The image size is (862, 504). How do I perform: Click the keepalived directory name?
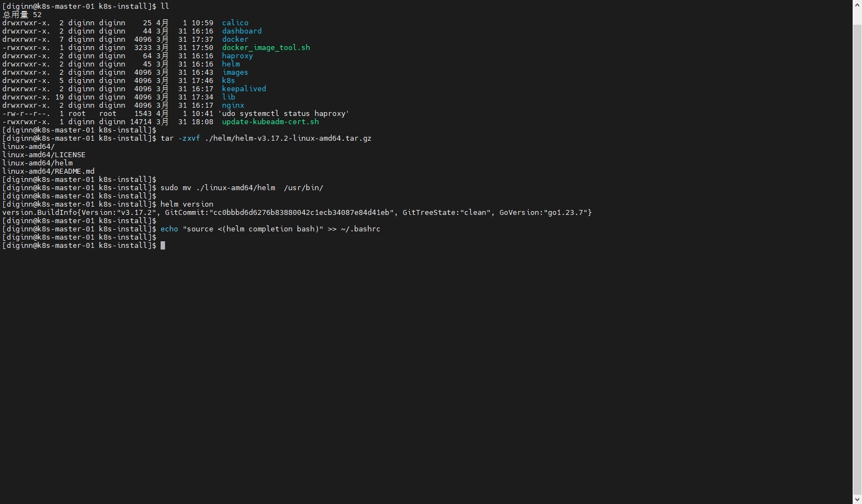coord(244,89)
